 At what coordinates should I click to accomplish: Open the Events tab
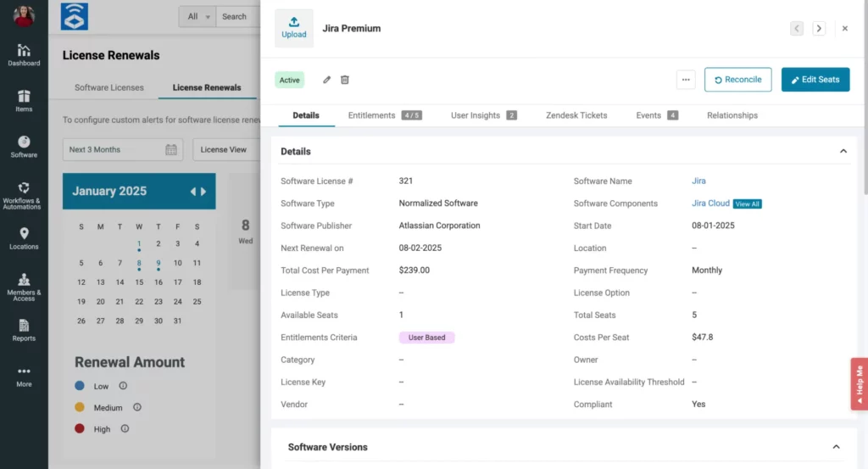[x=657, y=115]
